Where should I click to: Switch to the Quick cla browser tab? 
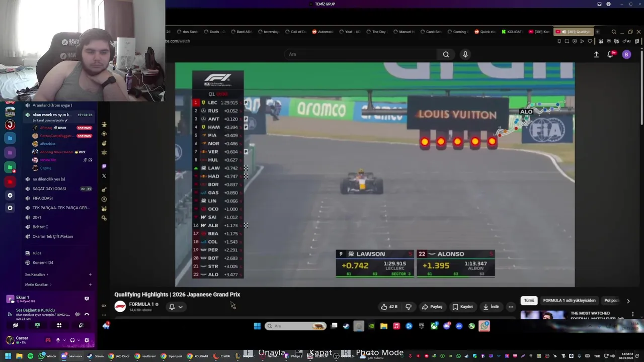(485, 32)
